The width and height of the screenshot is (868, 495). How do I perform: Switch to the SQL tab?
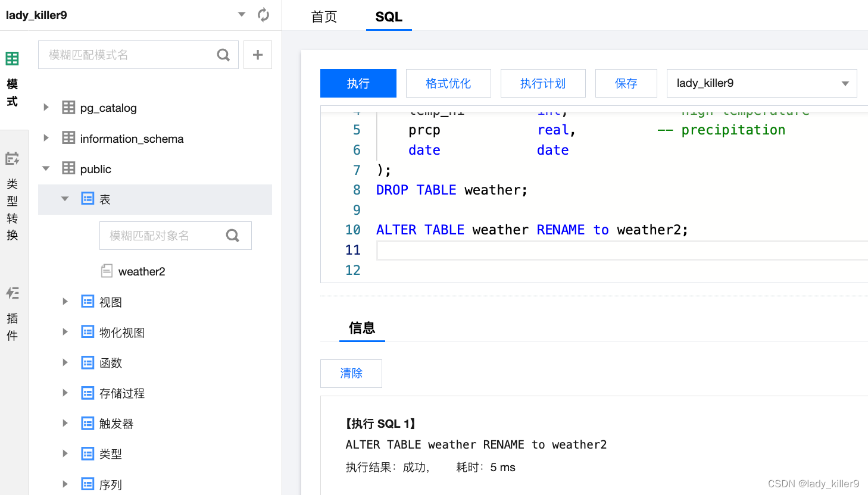(389, 17)
